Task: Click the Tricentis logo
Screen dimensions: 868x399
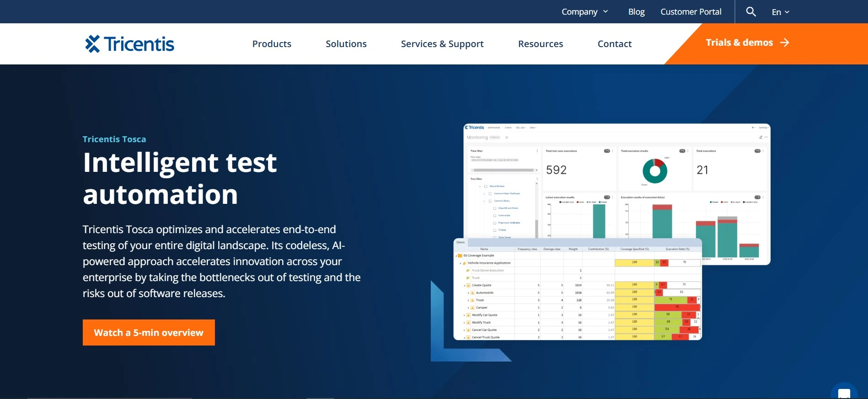Action: (129, 44)
